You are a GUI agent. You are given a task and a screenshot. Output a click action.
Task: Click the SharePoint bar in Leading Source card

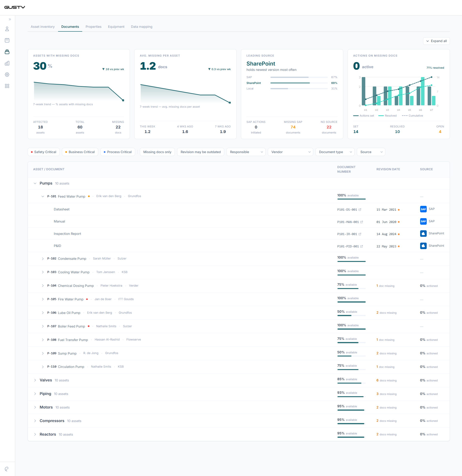[299, 83]
